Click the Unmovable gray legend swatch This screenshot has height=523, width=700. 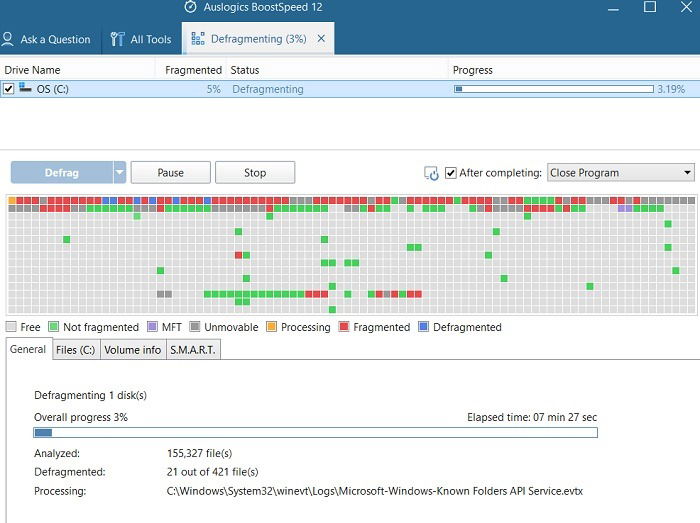[x=195, y=327]
